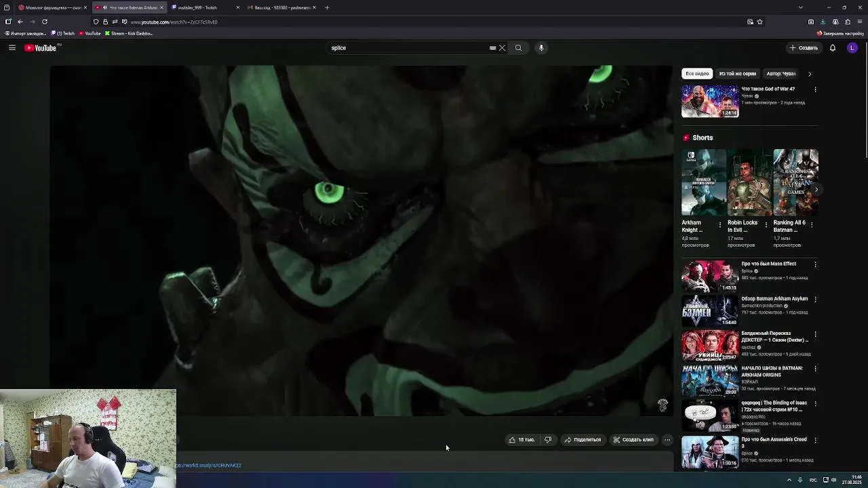Image resolution: width=868 pixels, height=488 pixels.
Task: Open a new browser tab
Action: point(327,7)
